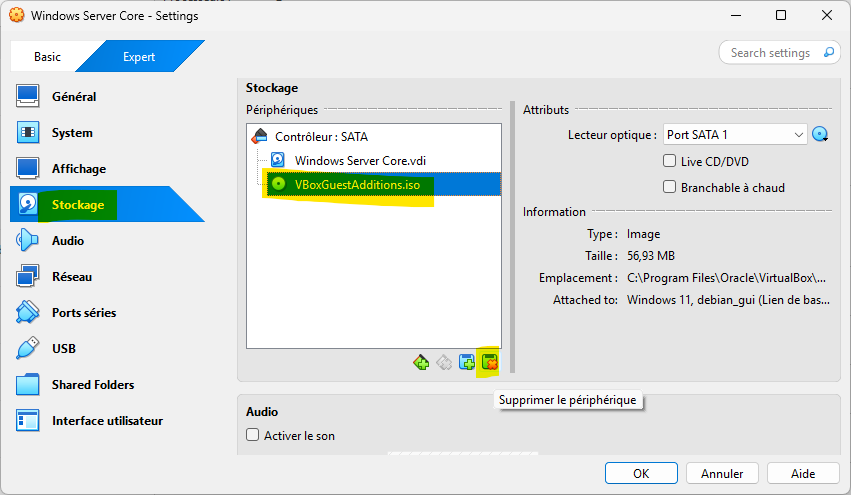Click the Annuler button
This screenshot has height=495, width=851.
pyautogui.click(x=722, y=473)
